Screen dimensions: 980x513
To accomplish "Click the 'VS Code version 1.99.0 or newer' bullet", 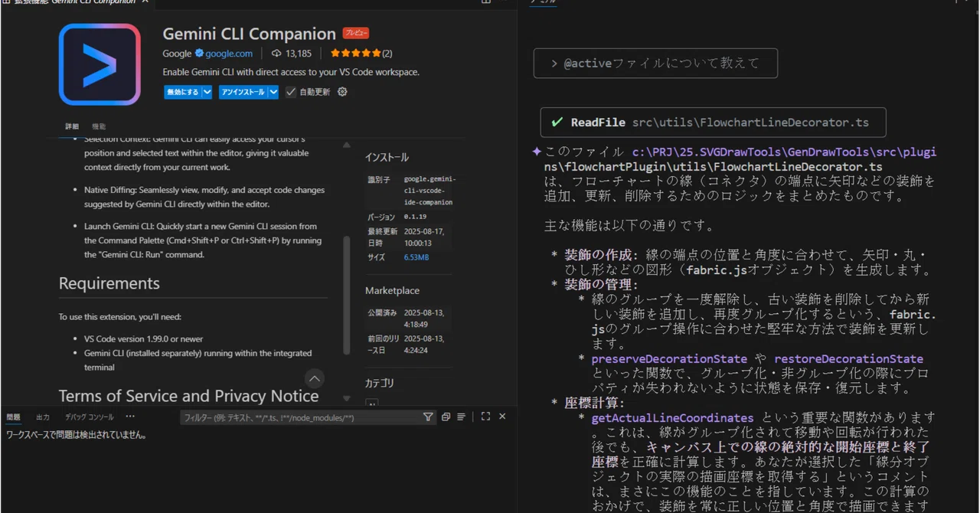I will [143, 338].
